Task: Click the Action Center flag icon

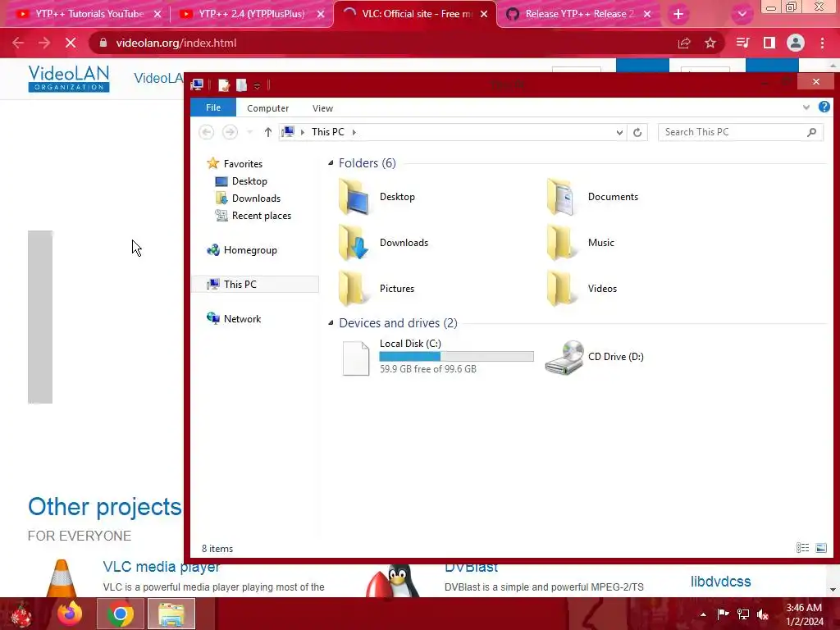Action: click(723, 614)
